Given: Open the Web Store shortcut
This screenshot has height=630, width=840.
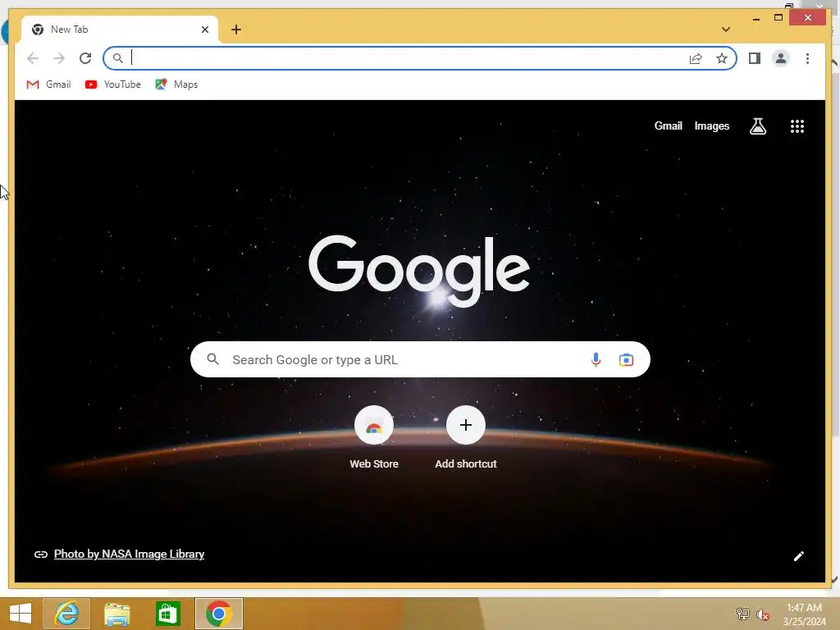Looking at the screenshot, I should point(374,438).
